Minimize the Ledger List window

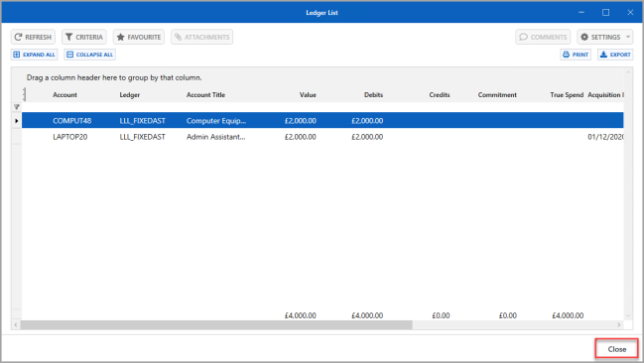pos(581,12)
